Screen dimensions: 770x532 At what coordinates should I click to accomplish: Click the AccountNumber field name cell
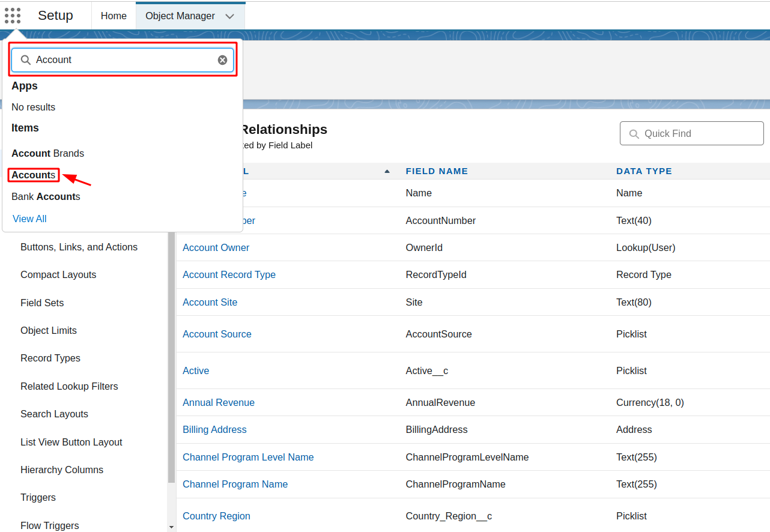(441, 220)
